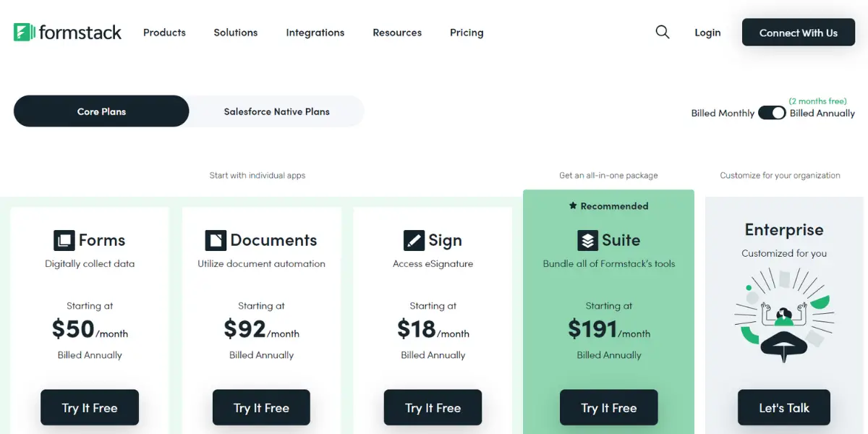Open the Resources menu

(x=397, y=33)
